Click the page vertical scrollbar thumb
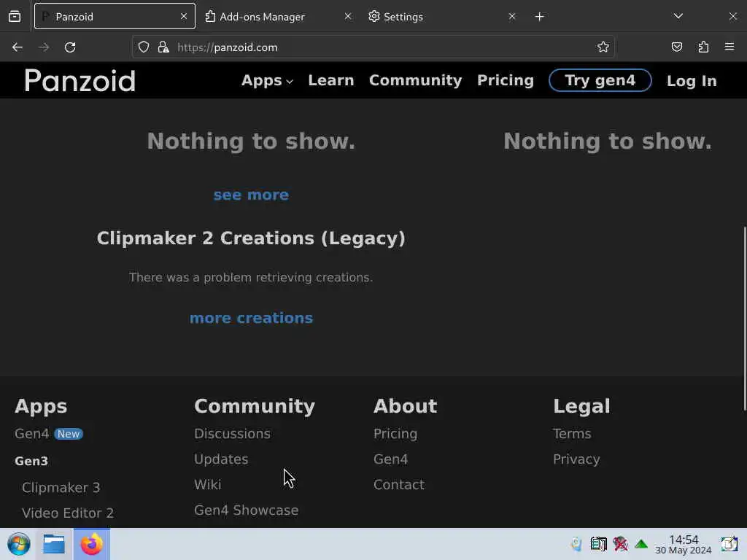The height and width of the screenshot is (560, 747). 744,318
